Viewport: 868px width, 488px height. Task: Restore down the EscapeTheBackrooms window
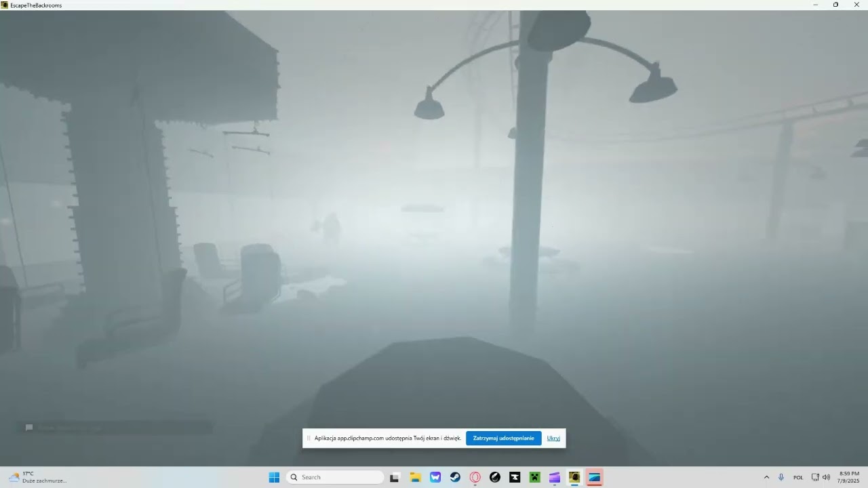click(835, 5)
